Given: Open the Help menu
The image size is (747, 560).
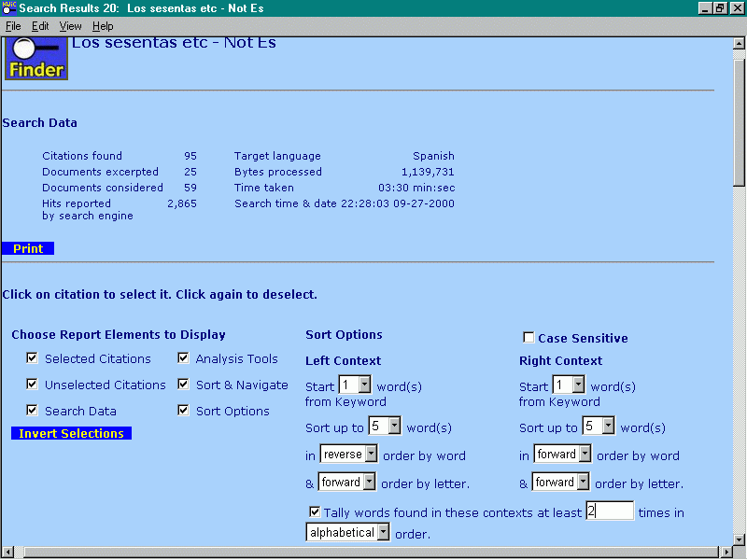Looking at the screenshot, I should [x=103, y=26].
